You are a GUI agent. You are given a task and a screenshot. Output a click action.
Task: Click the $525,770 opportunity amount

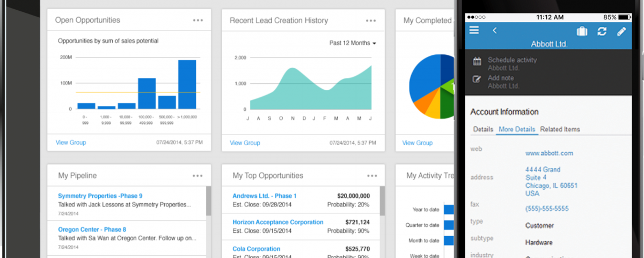(357, 249)
